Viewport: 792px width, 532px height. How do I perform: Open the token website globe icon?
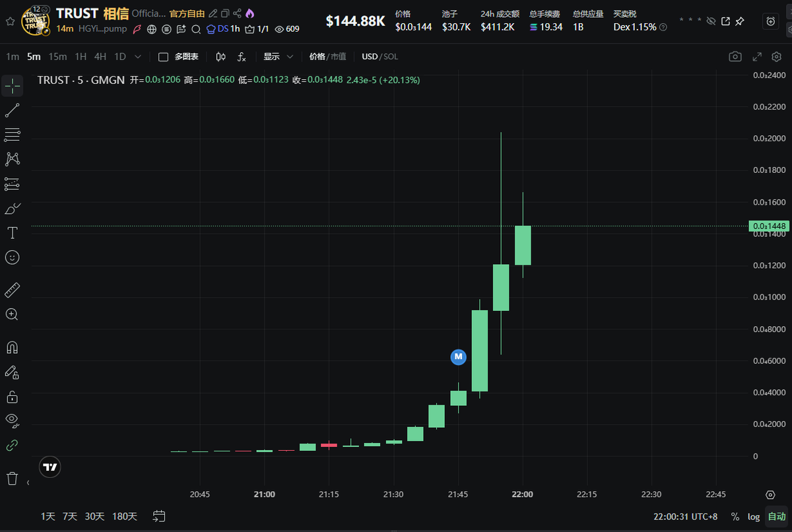(x=152, y=29)
